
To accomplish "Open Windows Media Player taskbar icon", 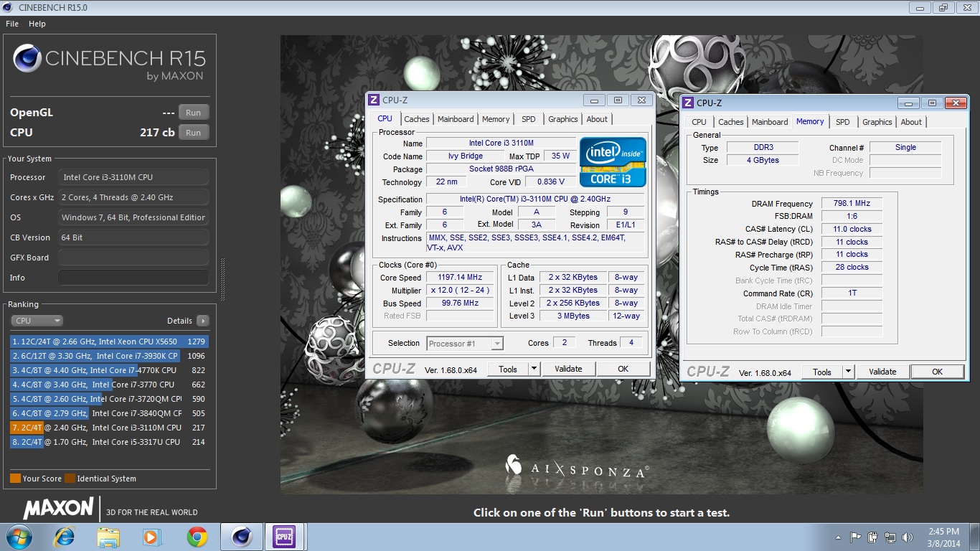I will pyautogui.click(x=152, y=536).
